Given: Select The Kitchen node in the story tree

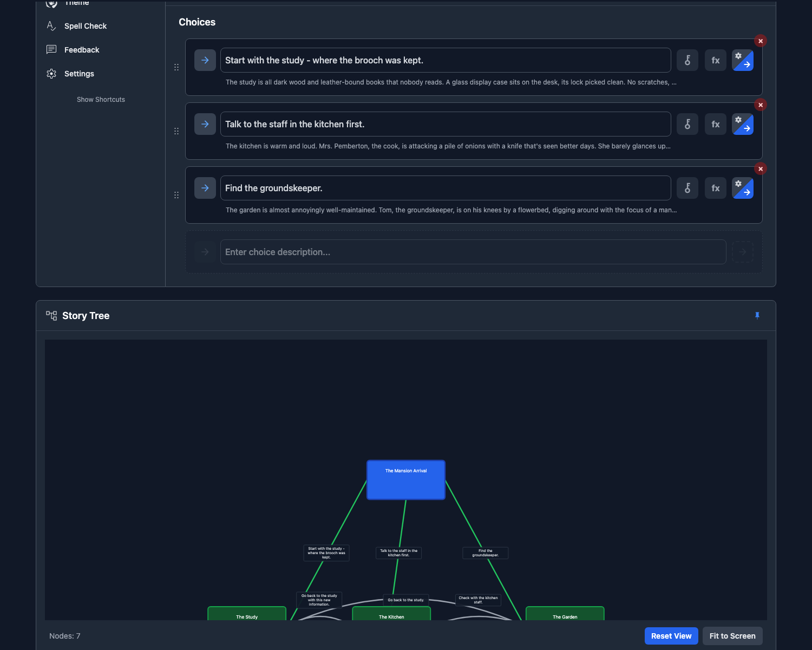Looking at the screenshot, I should pos(391,615).
